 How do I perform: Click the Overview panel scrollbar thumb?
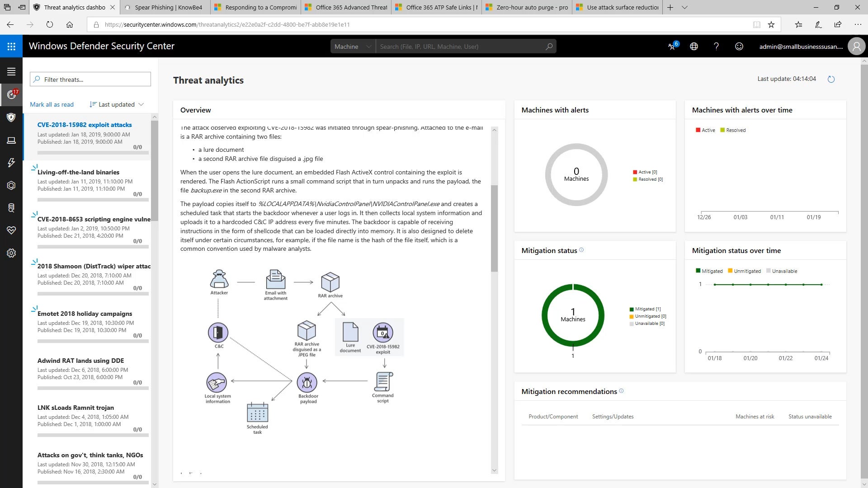tap(494, 228)
